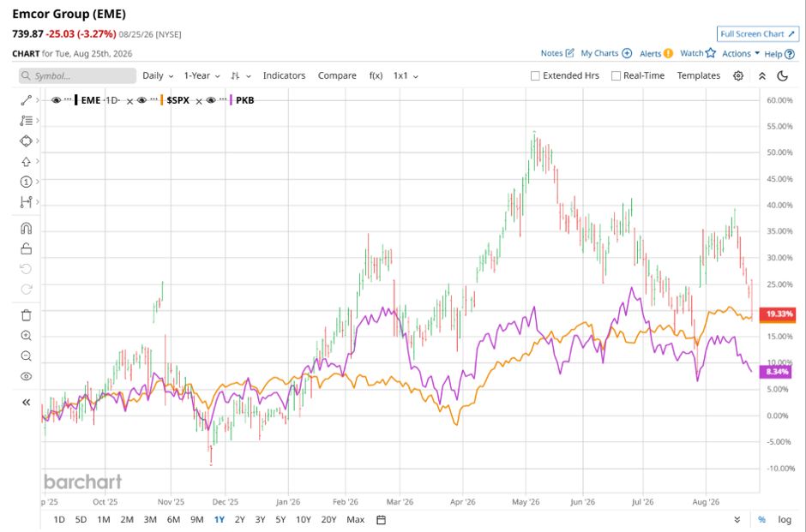
Task: Open the Actions dropdown menu
Action: 741,53
